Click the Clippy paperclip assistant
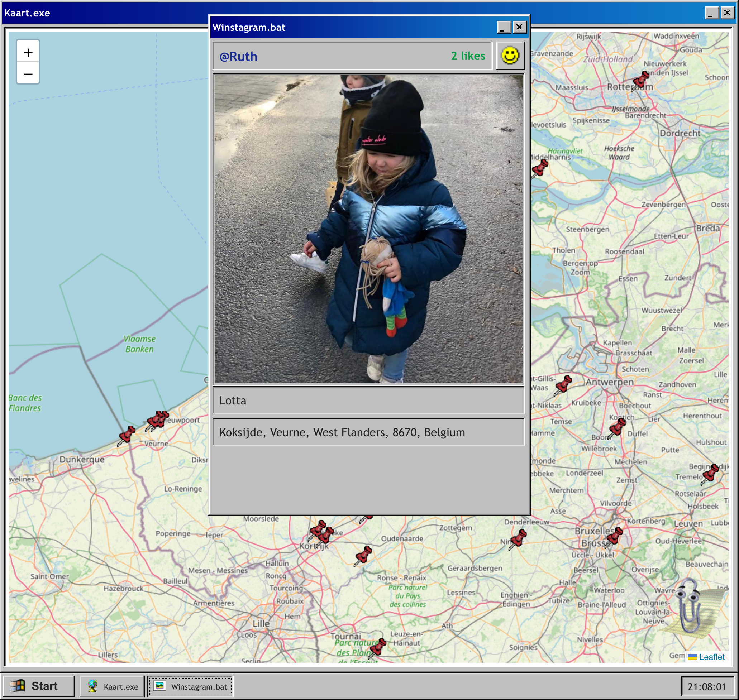Viewport: 739px width, 700px height. pyautogui.click(x=688, y=606)
